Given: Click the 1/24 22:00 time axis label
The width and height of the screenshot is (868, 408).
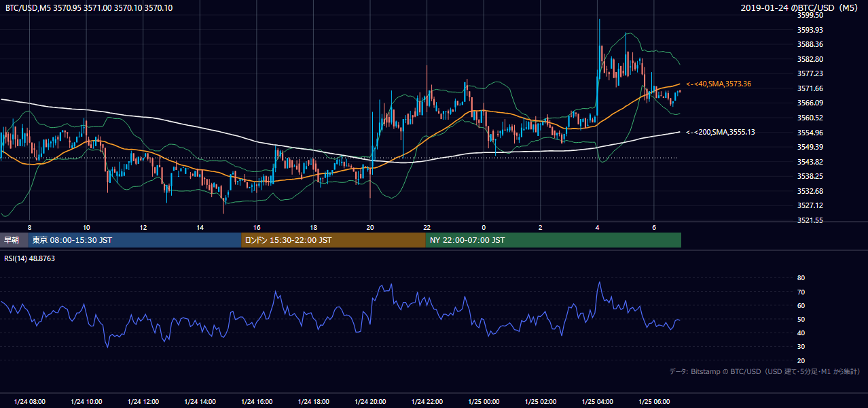Looking at the screenshot, I should (427, 402).
